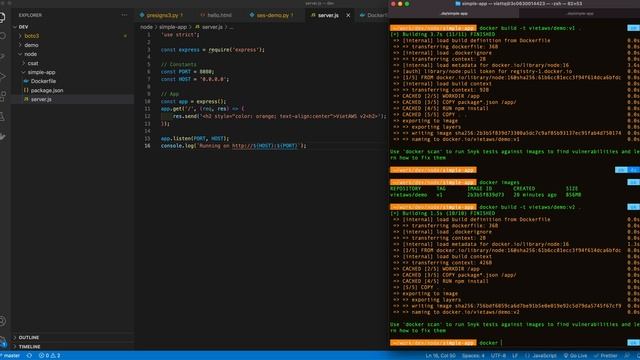The width and height of the screenshot is (640, 360).
Task: Click the res.send line in the editor
Action: [279, 116]
